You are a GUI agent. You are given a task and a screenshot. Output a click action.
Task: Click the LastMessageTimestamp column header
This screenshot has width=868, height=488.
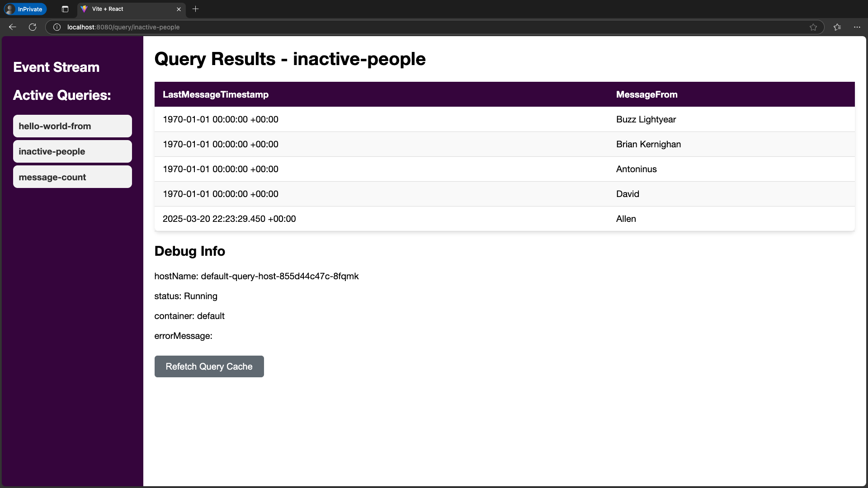(x=216, y=94)
